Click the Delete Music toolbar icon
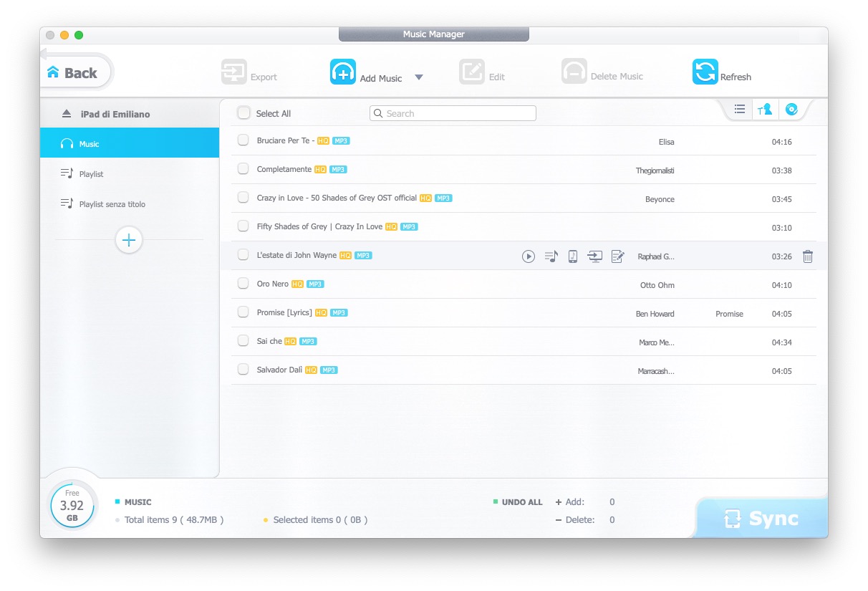Image resolution: width=868 pixels, height=591 pixels. (x=574, y=72)
